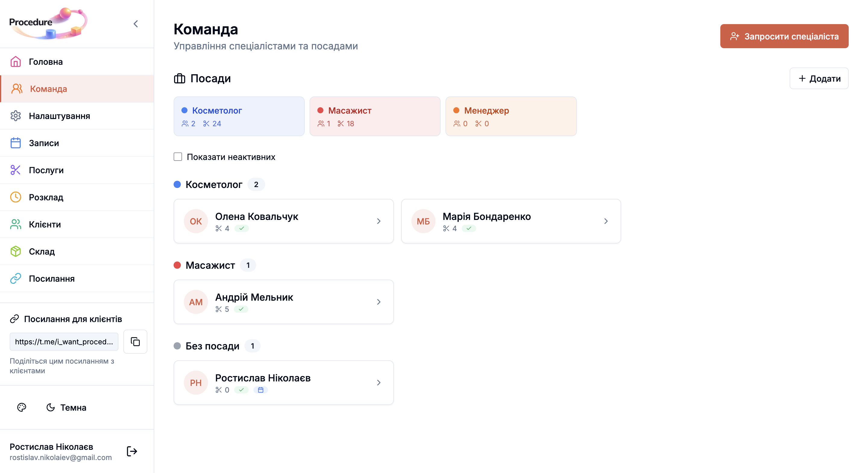The image size is (868, 473).
Task: Open the palette color picker icon
Action: point(22,407)
